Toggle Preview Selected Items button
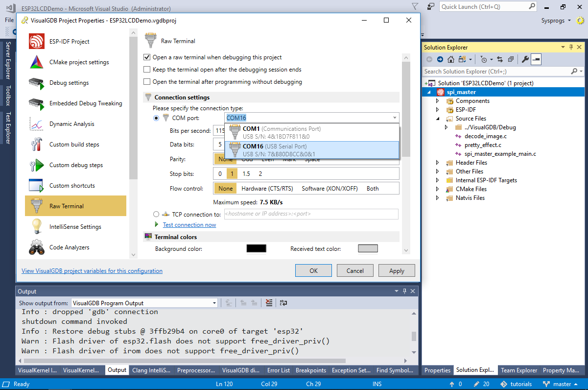The height and width of the screenshot is (390, 588). click(536, 59)
